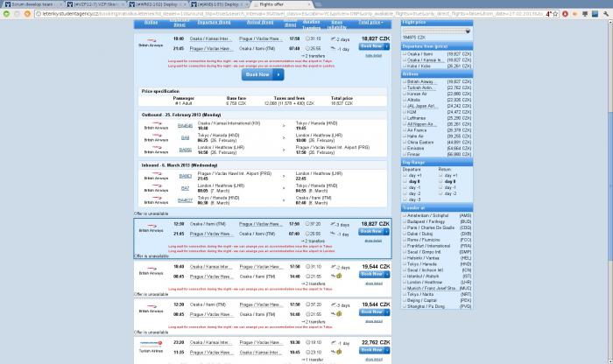This screenshot has height=364, width=613.
Task: Show detail for the 22,762 CZK Turkish offer
Action: (373, 360)
